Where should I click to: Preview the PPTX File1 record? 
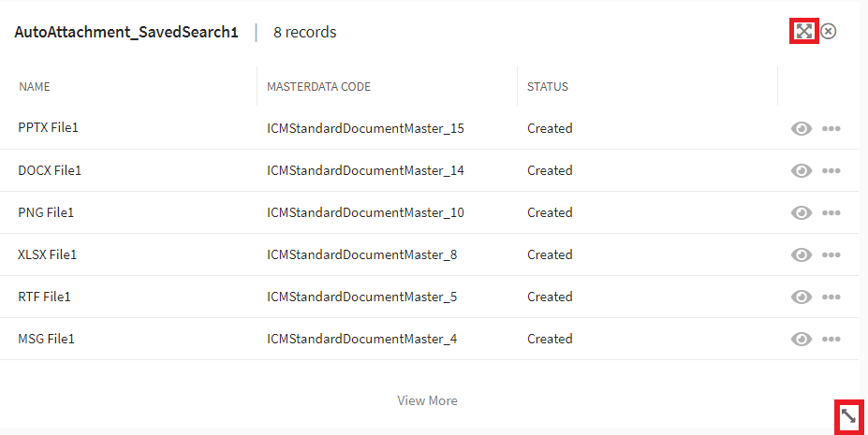coord(801,128)
